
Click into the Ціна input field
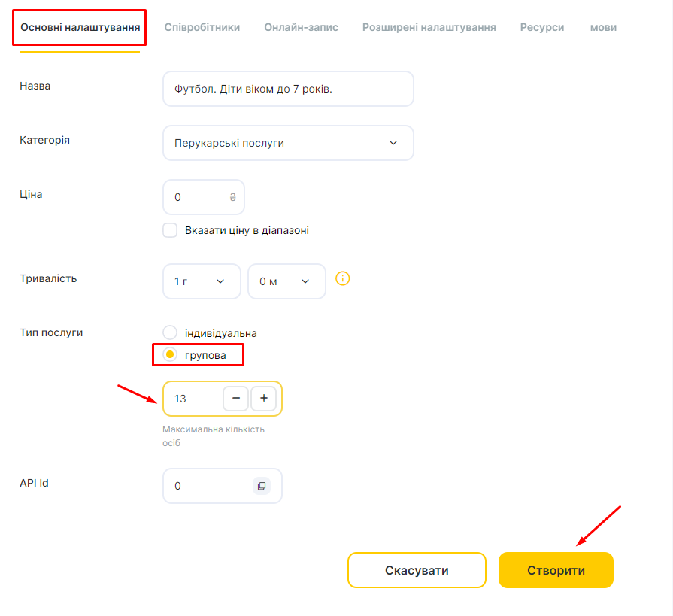(204, 197)
